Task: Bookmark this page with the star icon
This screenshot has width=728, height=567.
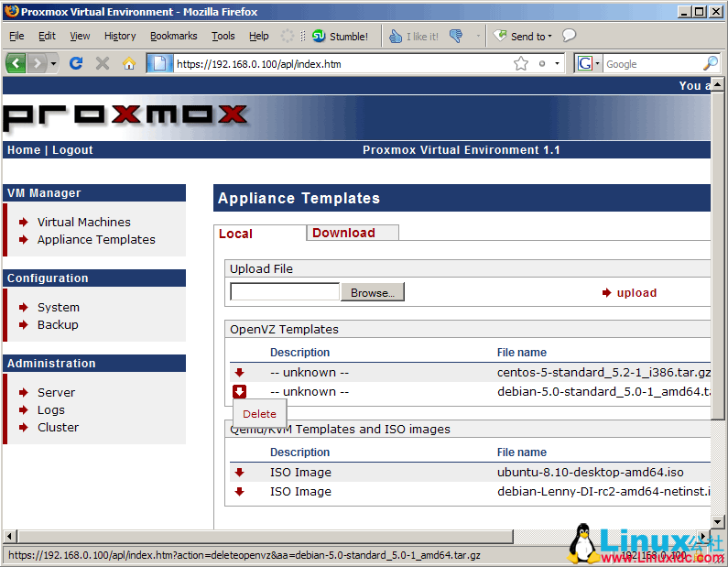Action: click(521, 63)
